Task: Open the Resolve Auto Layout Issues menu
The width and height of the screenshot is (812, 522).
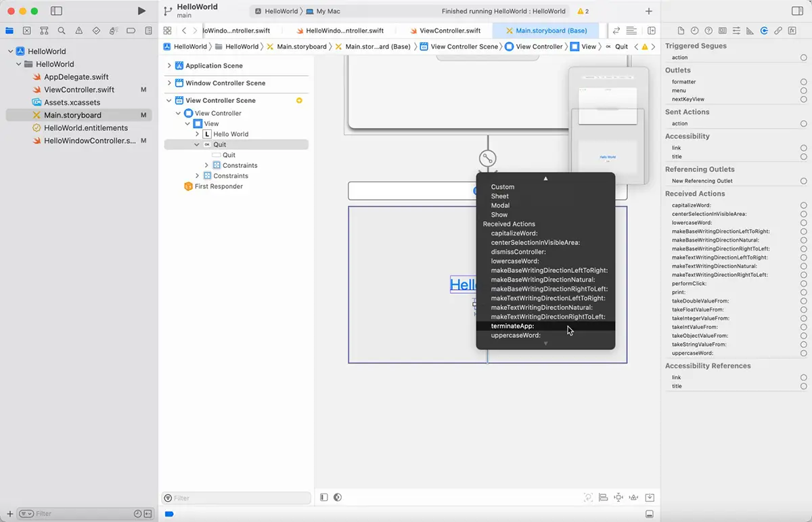Action: (x=634, y=498)
